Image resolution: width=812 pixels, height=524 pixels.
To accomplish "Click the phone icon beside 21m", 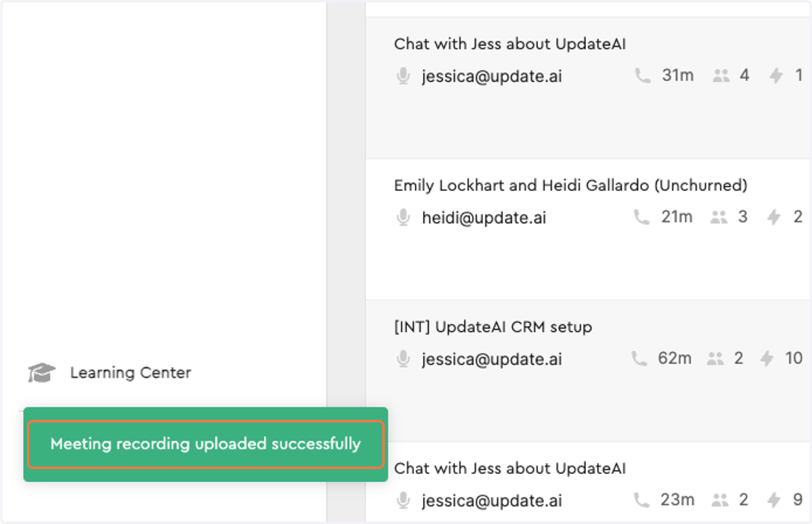I will click(641, 217).
